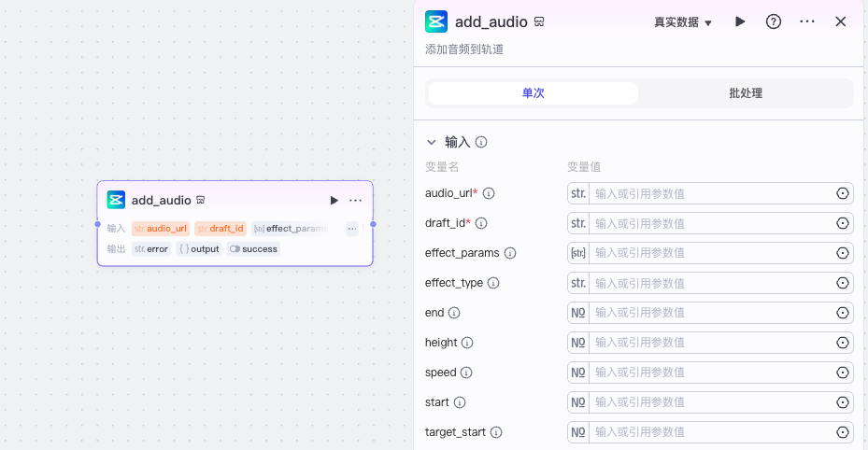The width and height of the screenshot is (868, 450).
Task: Click the node's left connection port
Action: click(97, 224)
